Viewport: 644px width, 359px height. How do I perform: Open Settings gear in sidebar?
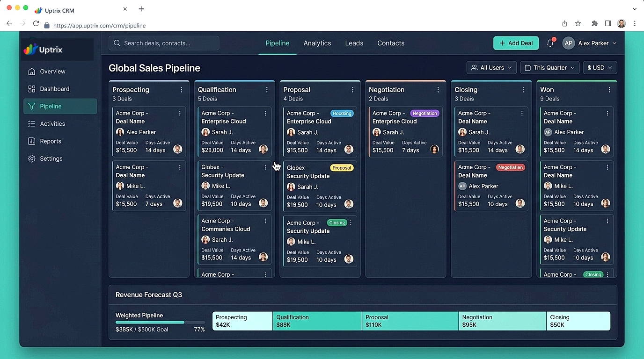pos(60,158)
